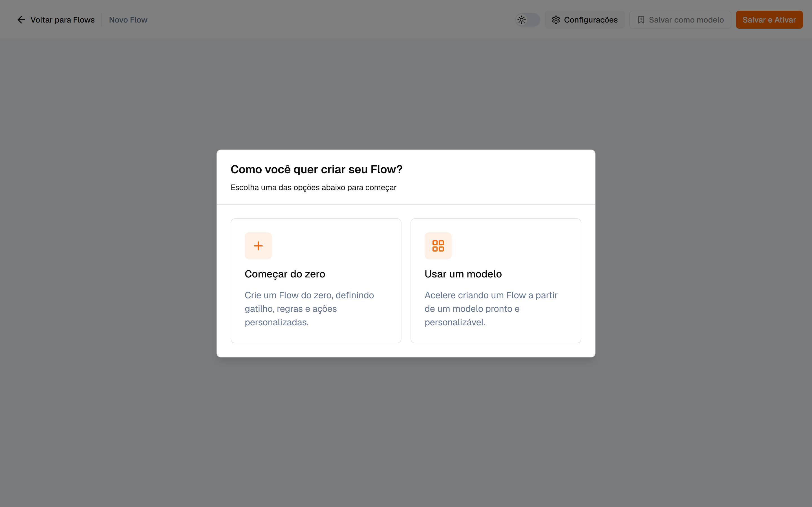Click the 'Crie um Flow do zero' description
This screenshot has width=812, height=507.
[x=309, y=308]
